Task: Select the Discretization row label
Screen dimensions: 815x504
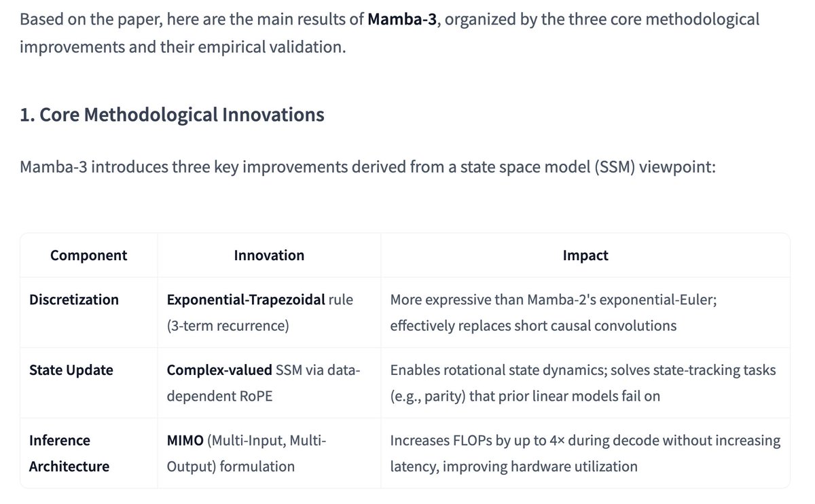Action: pos(74,300)
